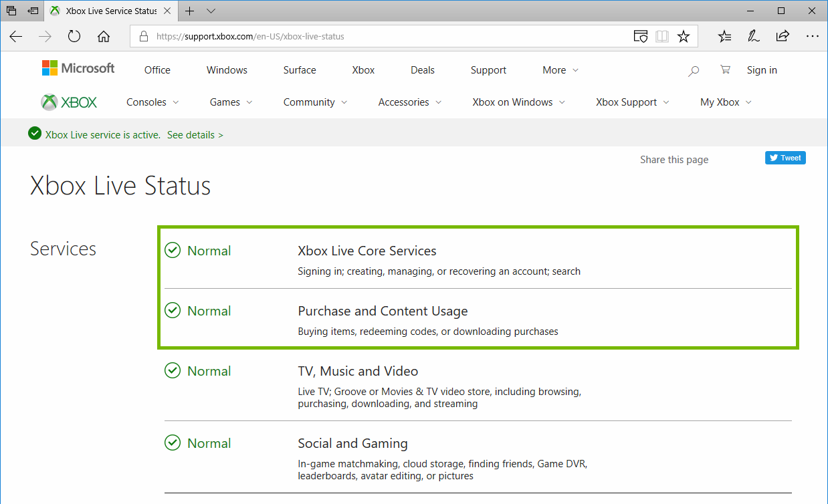Image resolution: width=828 pixels, height=504 pixels.
Task: Open a new tab with plus icon
Action: point(190,11)
